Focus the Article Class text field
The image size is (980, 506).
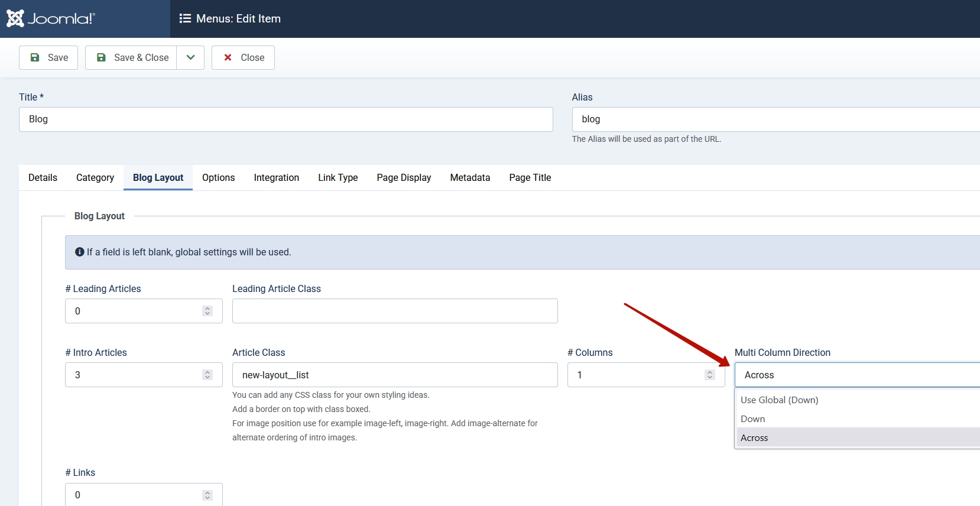click(x=395, y=375)
